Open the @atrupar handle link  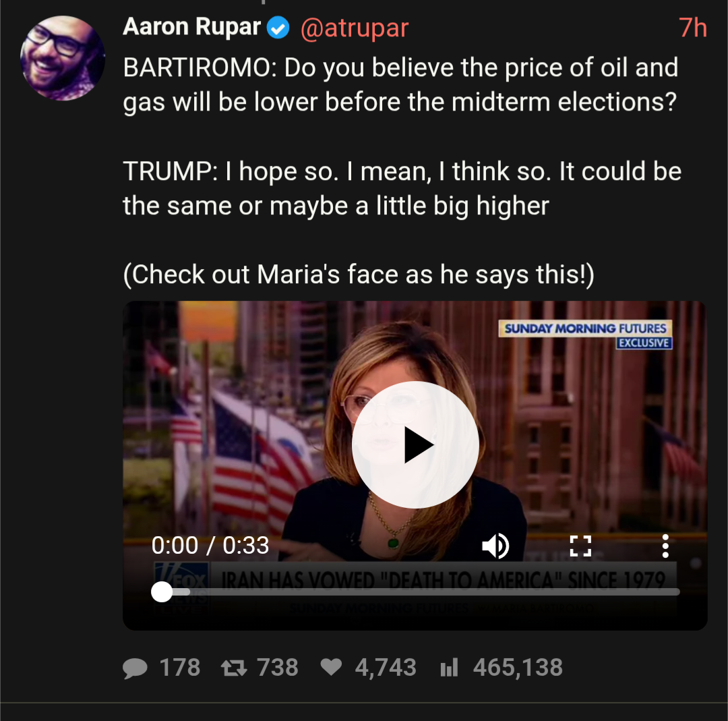click(x=355, y=28)
